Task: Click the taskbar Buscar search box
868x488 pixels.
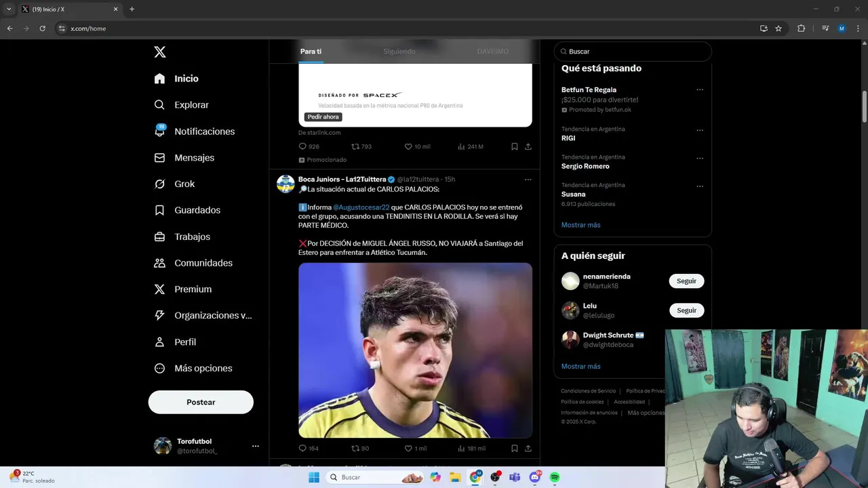Action: point(376,477)
